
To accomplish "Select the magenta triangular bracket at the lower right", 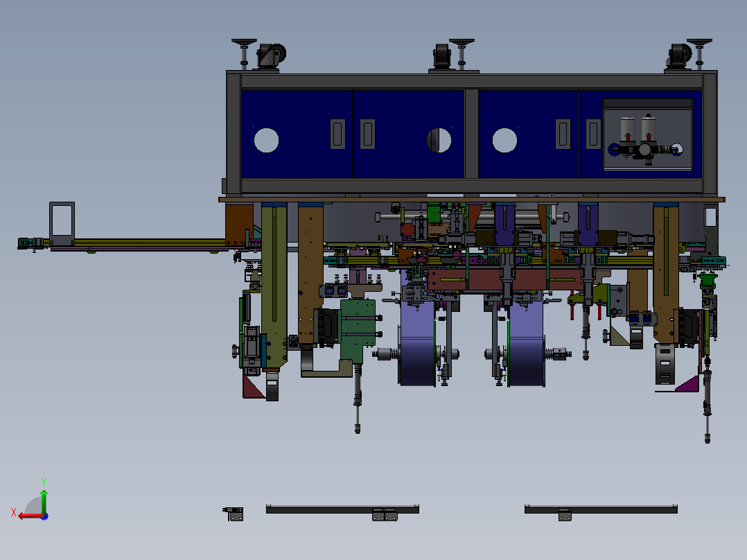I will point(687,384).
